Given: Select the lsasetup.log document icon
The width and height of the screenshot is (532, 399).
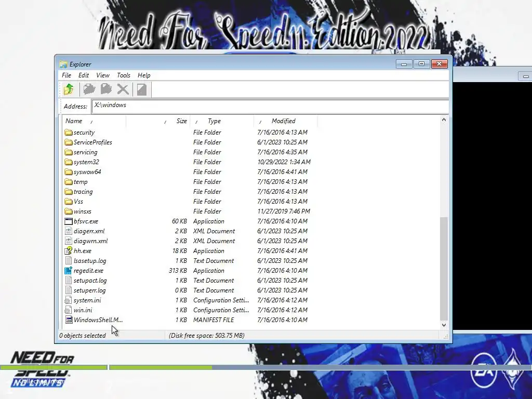Looking at the screenshot, I should [x=69, y=261].
